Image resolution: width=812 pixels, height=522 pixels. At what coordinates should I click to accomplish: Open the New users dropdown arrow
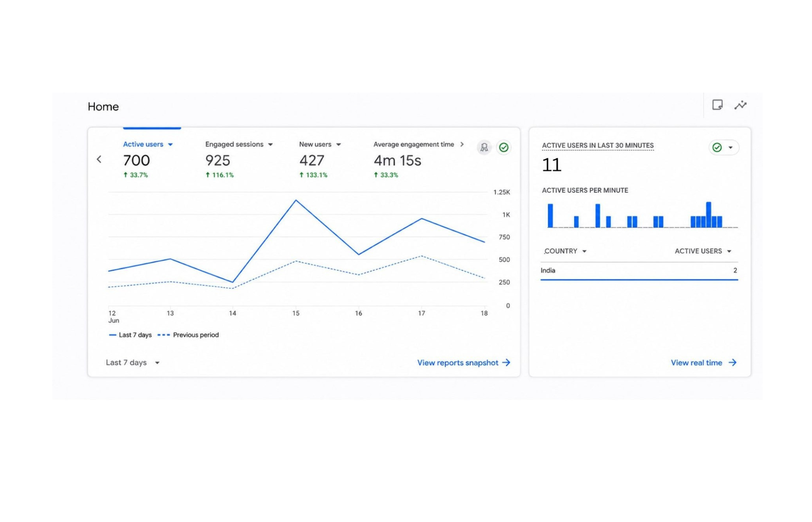pos(339,145)
